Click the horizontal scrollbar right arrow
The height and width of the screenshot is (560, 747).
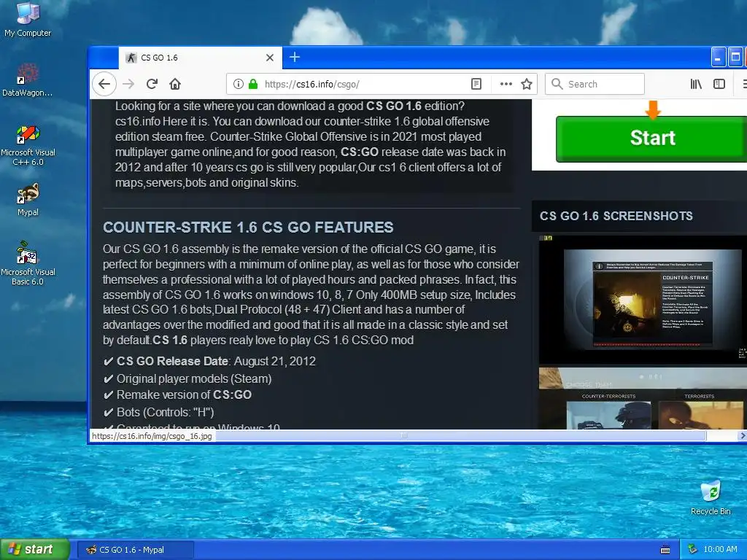coord(742,436)
